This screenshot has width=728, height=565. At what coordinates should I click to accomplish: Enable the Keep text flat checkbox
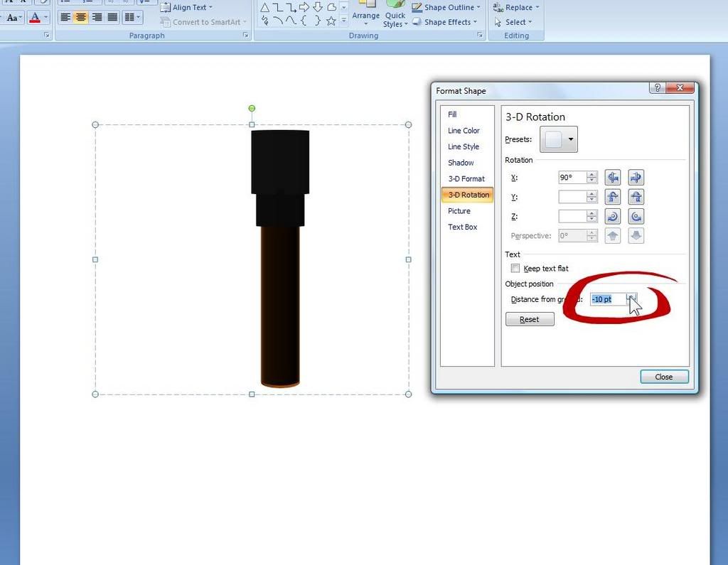coord(515,269)
